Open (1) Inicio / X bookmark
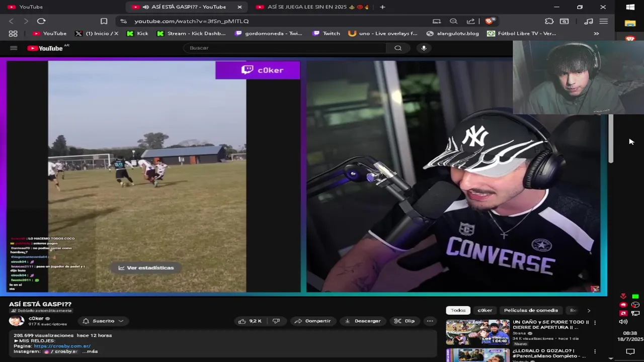This screenshot has height=362, width=644. point(97,33)
